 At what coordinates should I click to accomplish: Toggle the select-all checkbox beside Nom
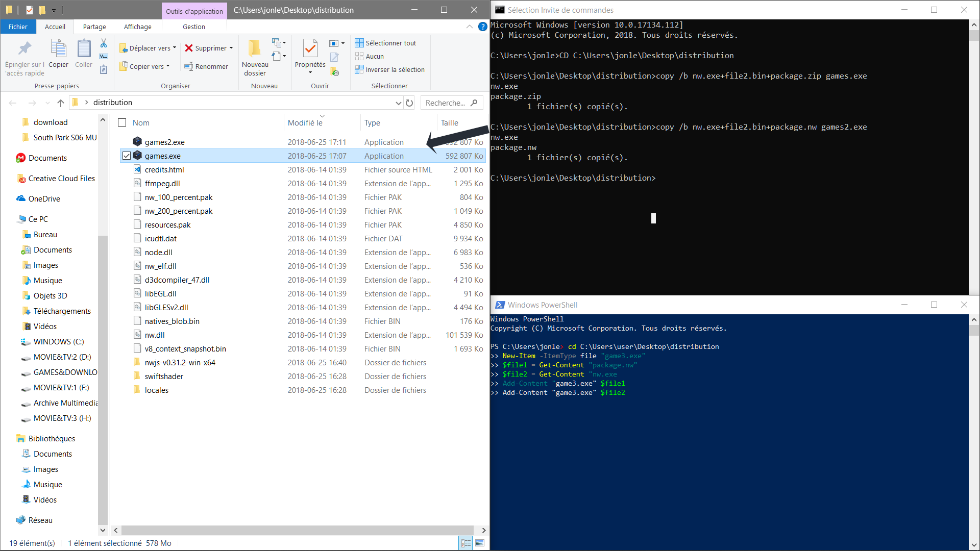[x=122, y=122]
